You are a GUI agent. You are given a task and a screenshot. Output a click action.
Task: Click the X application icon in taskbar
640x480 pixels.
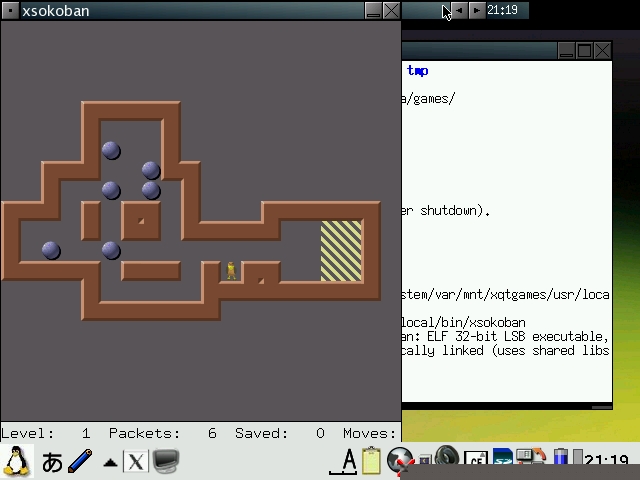pos(135,461)
